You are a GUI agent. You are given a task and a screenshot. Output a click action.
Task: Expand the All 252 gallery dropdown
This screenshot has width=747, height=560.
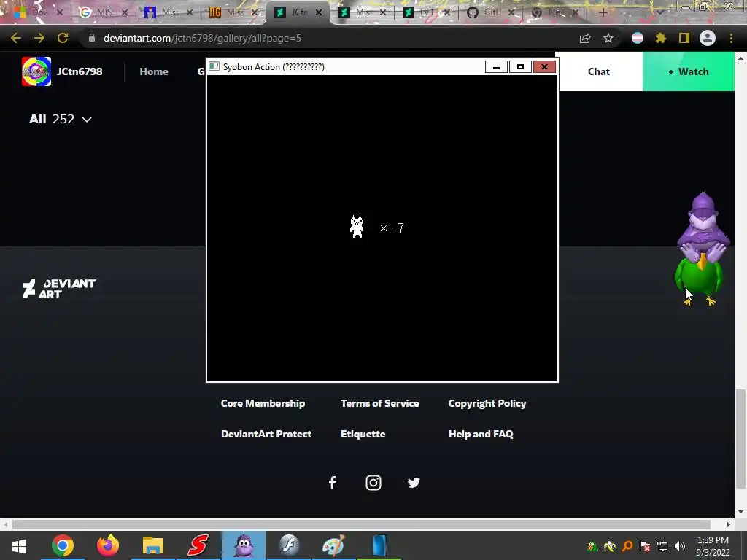pos(61,119)
